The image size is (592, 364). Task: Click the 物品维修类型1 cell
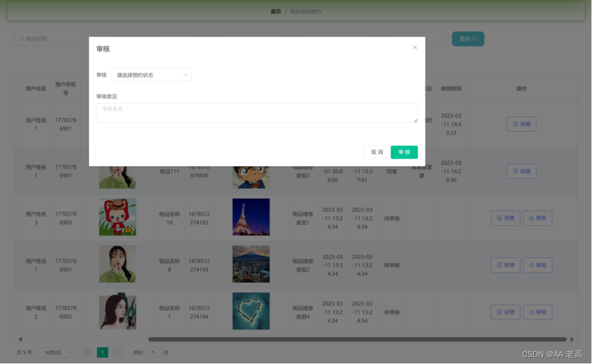click(x=303, y=218)
